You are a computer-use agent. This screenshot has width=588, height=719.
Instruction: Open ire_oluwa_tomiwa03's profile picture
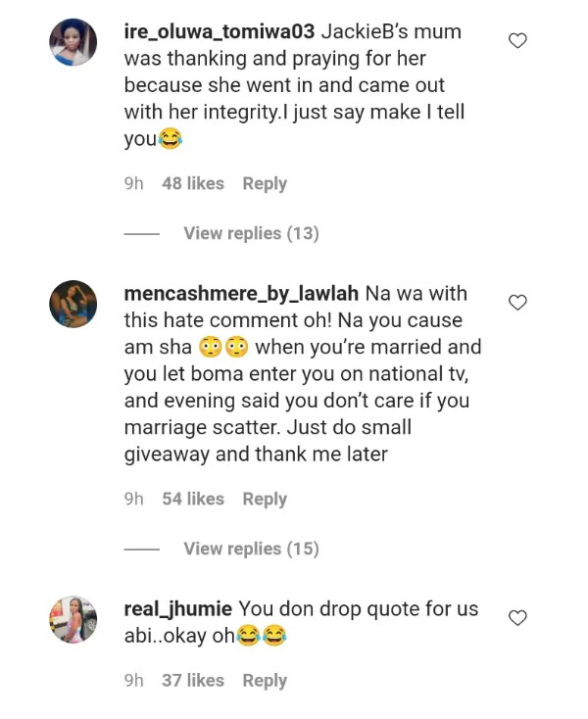pos(73,44)
